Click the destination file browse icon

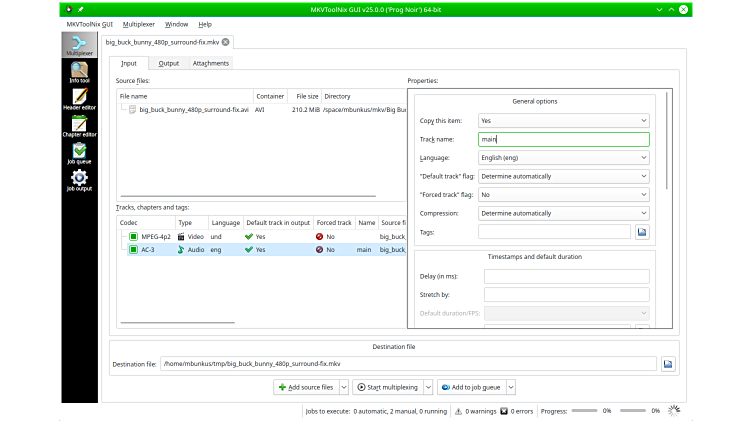click(668, 364)
